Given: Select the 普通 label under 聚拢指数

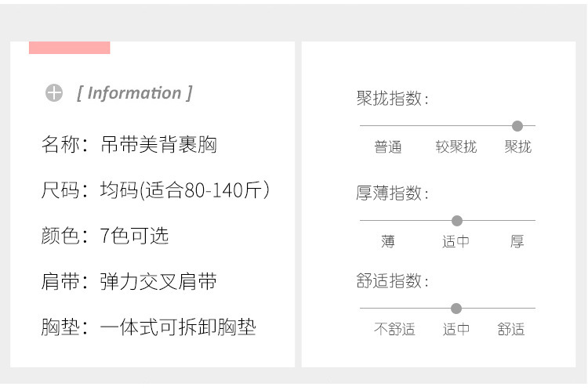Looking at the screenshot, I should (x=387, y=147).
